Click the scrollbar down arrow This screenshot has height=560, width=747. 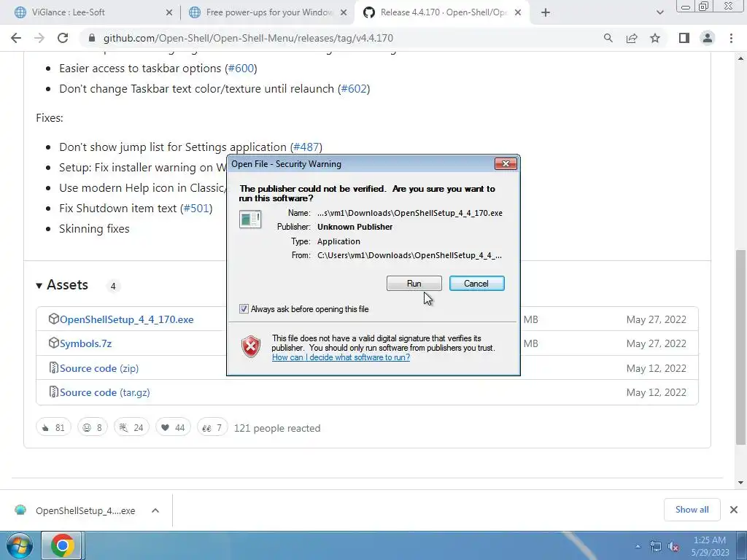point(740,483)
